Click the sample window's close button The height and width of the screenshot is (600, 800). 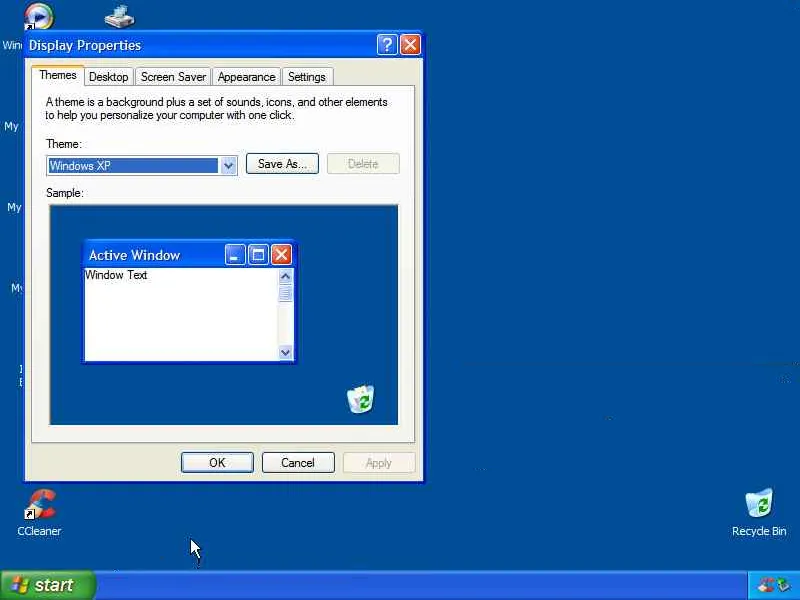(281, 255)
